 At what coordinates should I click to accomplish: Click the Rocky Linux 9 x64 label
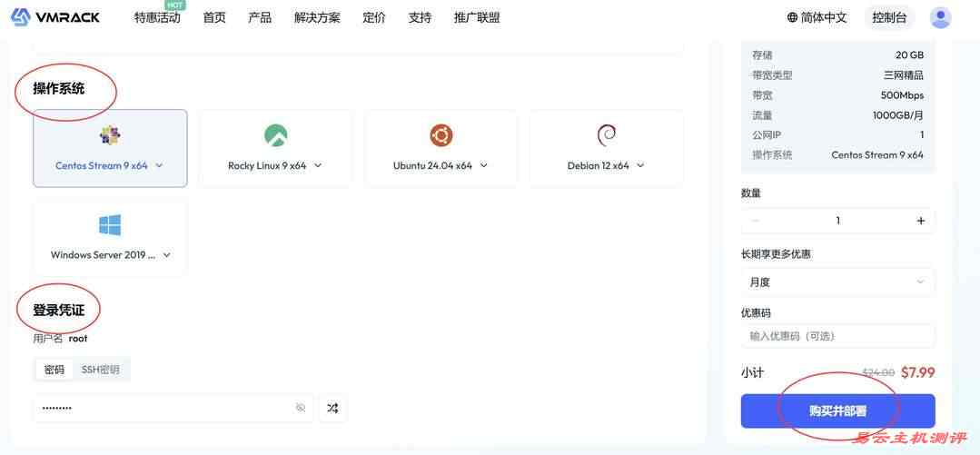[x=267, y=165]
